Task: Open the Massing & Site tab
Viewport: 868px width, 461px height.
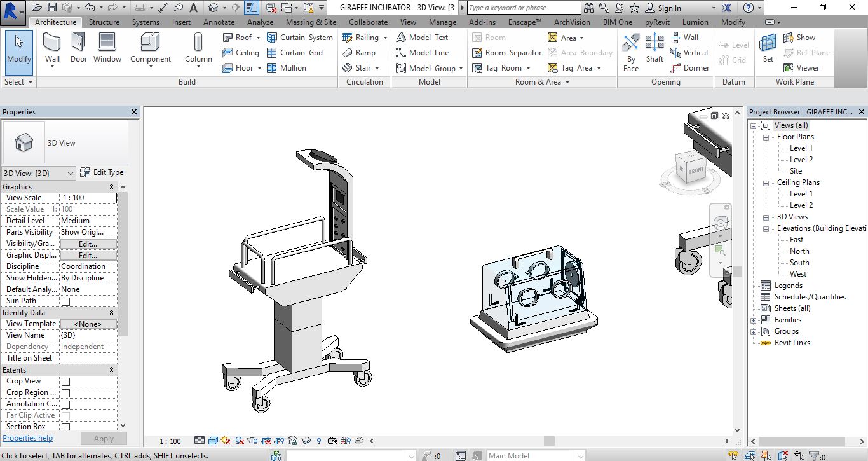Action: pyautogui.click(x=311, y=22)
